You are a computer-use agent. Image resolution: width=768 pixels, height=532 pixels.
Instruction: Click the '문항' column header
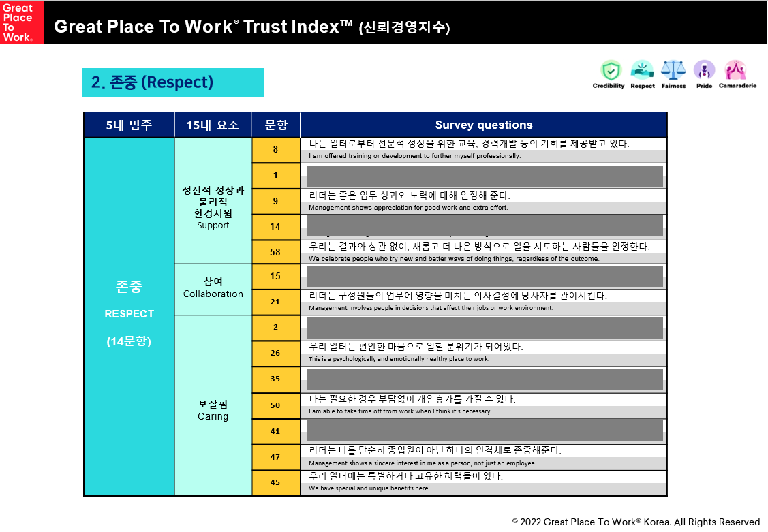(275, 125)
